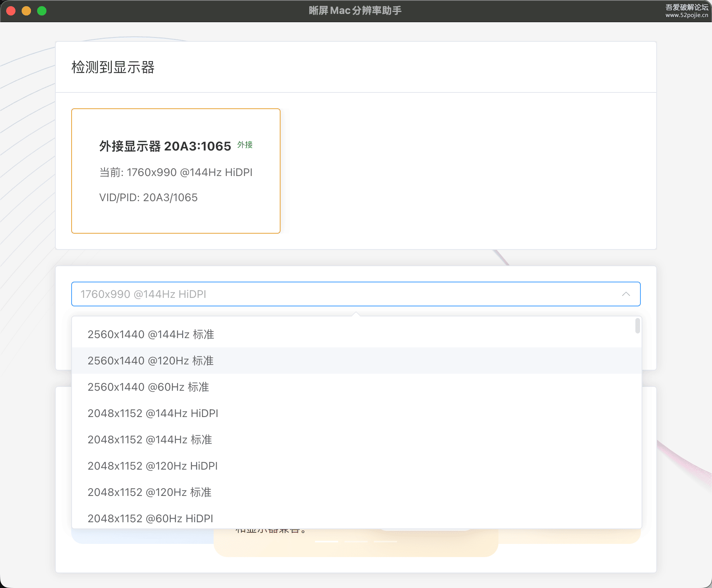This screenshot has width=712, height=588.
Task: Pick 2048x1152 @60Hz HiDPI from dropdown
Action: coord(150,518)
